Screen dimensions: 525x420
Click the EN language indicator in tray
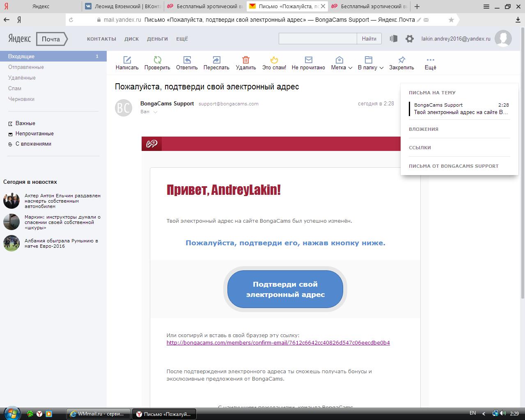pos(473,413)
